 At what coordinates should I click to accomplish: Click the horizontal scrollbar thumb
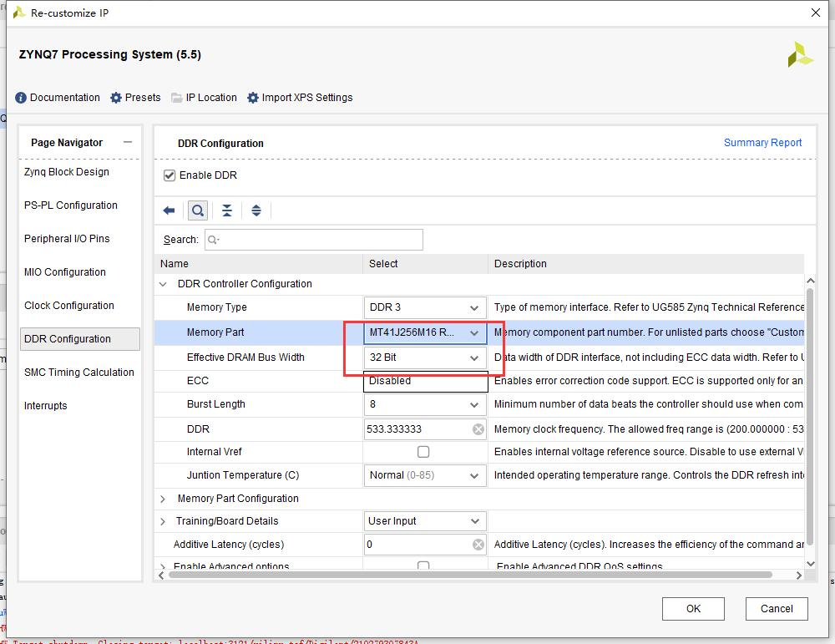(x=470, y=575)
